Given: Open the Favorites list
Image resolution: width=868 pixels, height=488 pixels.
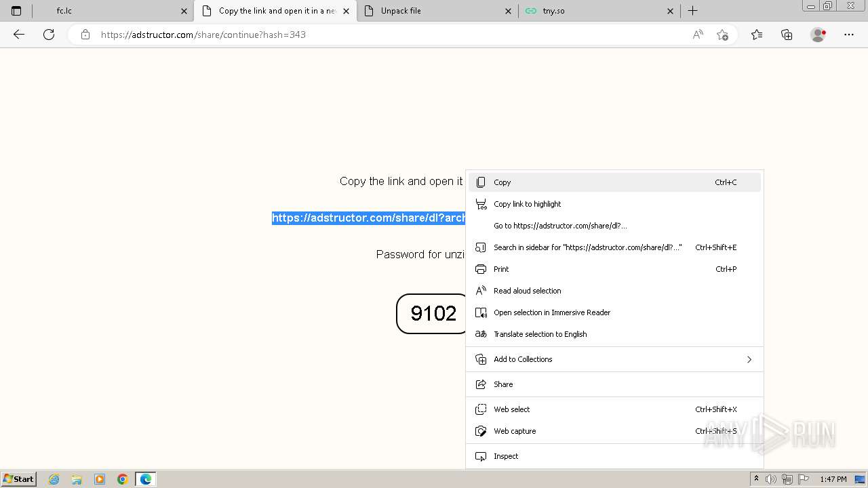Looking at the screenshot, I should click(x=757, y=35).
